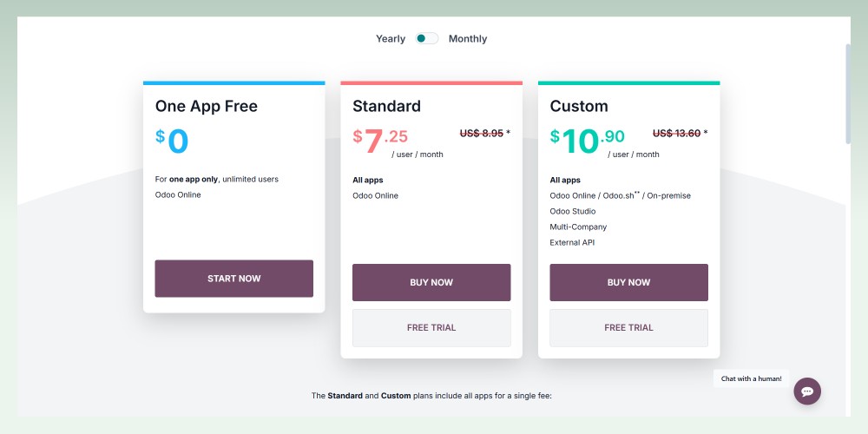Click BUY NOW on the Custom plan
The width and height of the screenshot is (868, 434).
coord(628,282)
